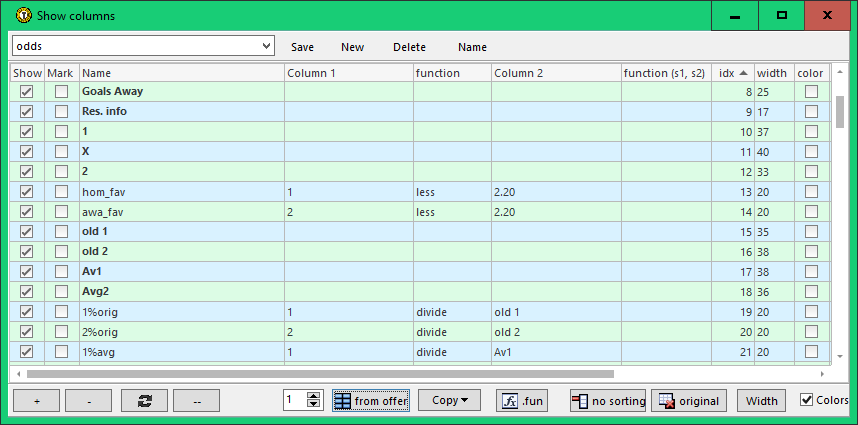Check Mark checkbox for Goals Away row
Screen dimensions: 858x425
(62, 91)
